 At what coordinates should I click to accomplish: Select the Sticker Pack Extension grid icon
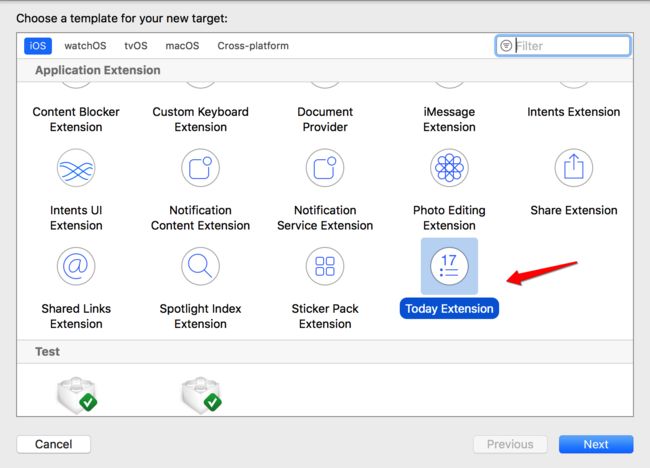(325, 266)
